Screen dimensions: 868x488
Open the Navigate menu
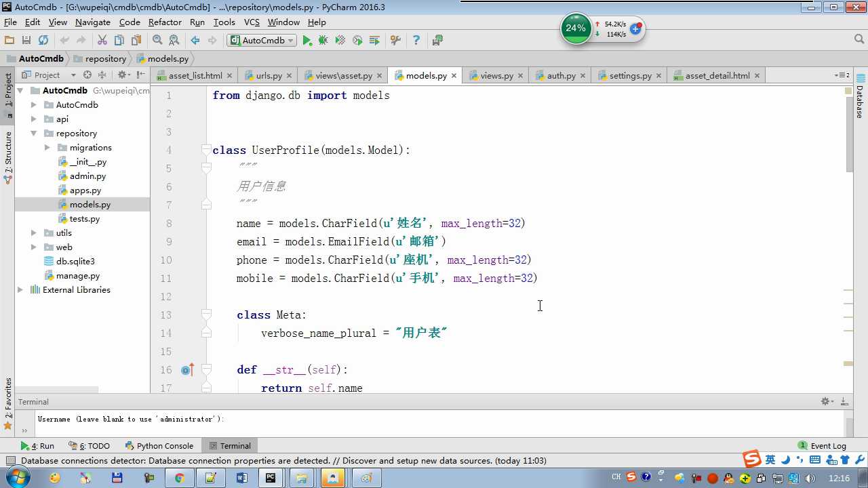93,22
